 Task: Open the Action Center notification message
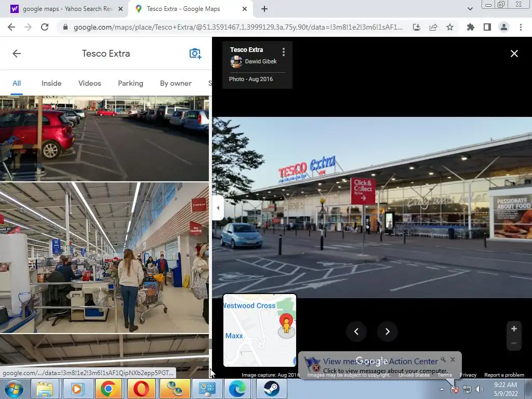tap(380, 366)
